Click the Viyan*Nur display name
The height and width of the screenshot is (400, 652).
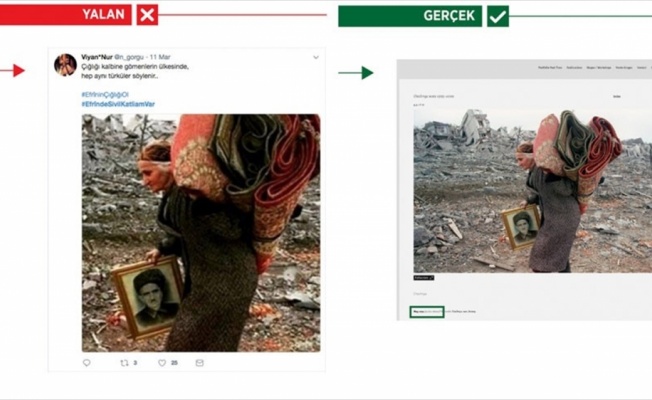click(97, 57)
